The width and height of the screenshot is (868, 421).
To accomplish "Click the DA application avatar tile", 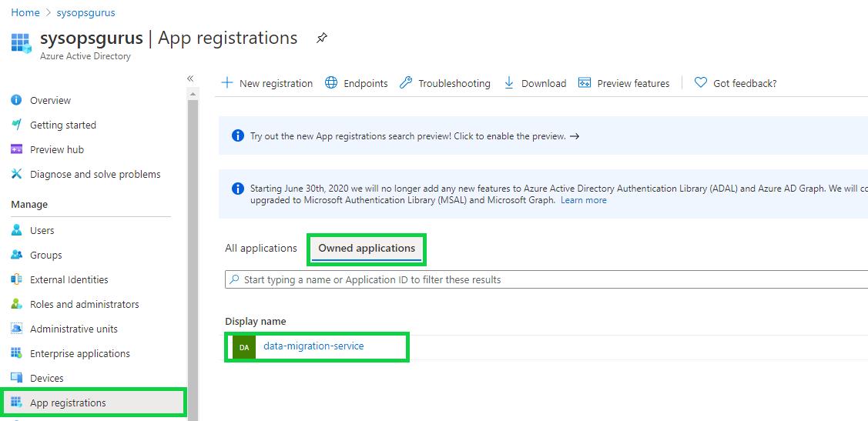I will click(244, 347).
